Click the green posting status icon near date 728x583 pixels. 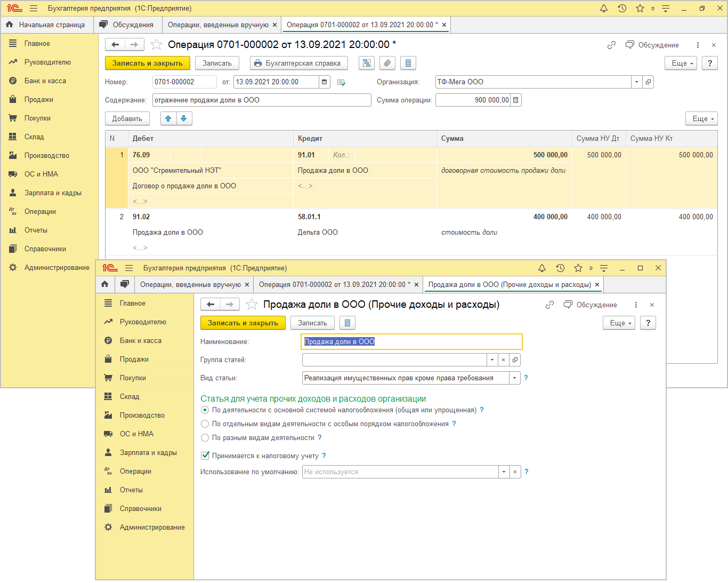click(x=342, y=82)
